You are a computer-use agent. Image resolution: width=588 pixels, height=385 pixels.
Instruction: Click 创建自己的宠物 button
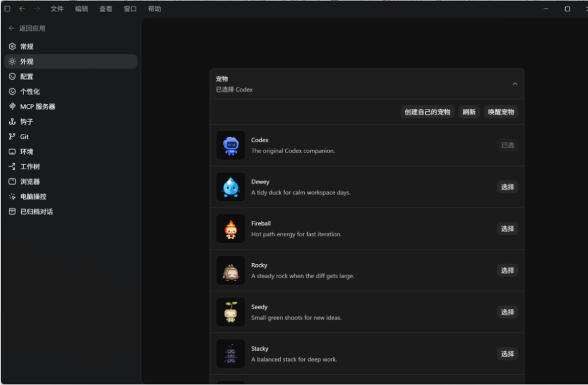tap(427, 112)
